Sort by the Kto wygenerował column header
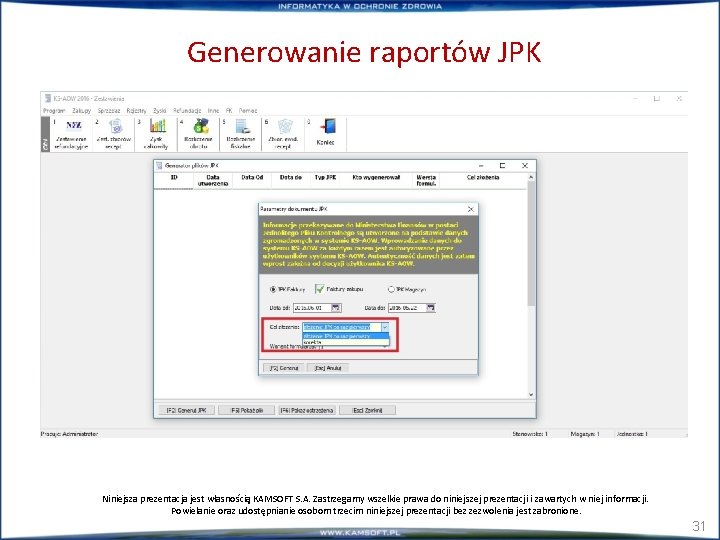Screen dimensions: 720x540 click(376, 180)
